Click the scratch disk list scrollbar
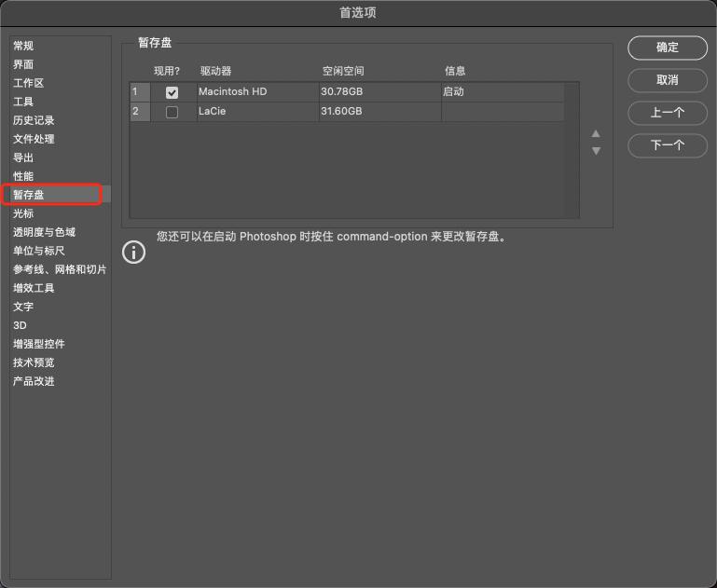Screen dimensions: 717x588 (x=572, y=150)
